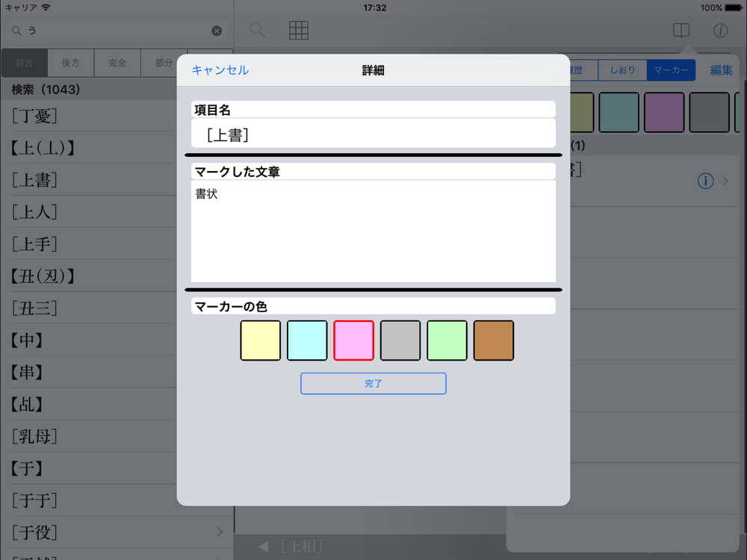This screenshot has height=560, width=747.
Task: Confirm the dialog with 完了
Action: pyautogui.click(x=373, y=383)
